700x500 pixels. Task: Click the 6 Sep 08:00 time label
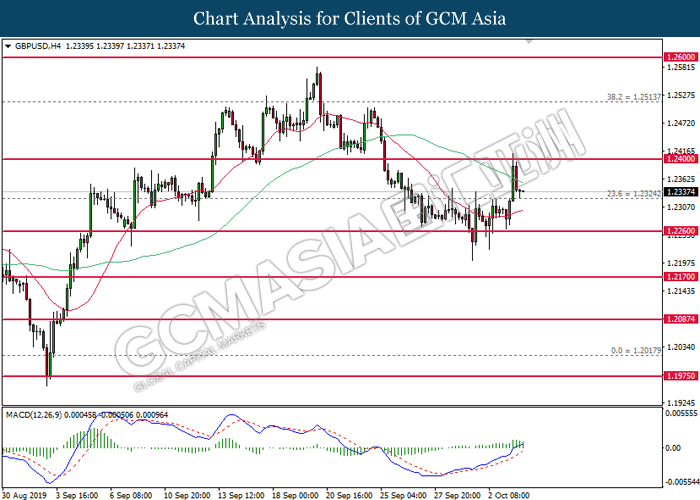pyautogui.click(x=131, y=495)
